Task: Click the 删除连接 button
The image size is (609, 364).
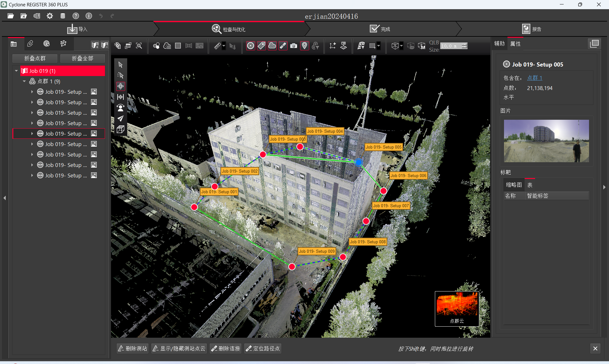Action: point(226,348)
